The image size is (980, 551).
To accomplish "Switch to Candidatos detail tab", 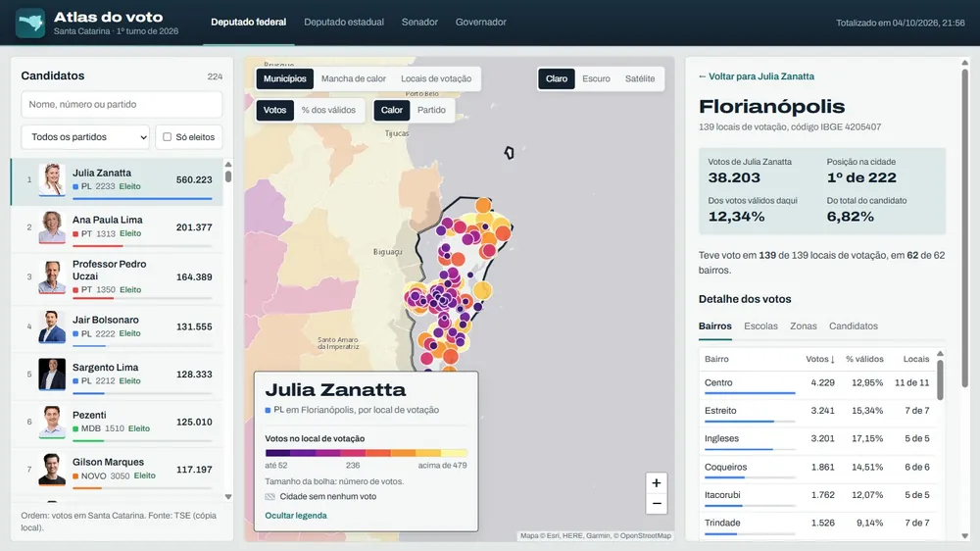I will click(854, 326).
